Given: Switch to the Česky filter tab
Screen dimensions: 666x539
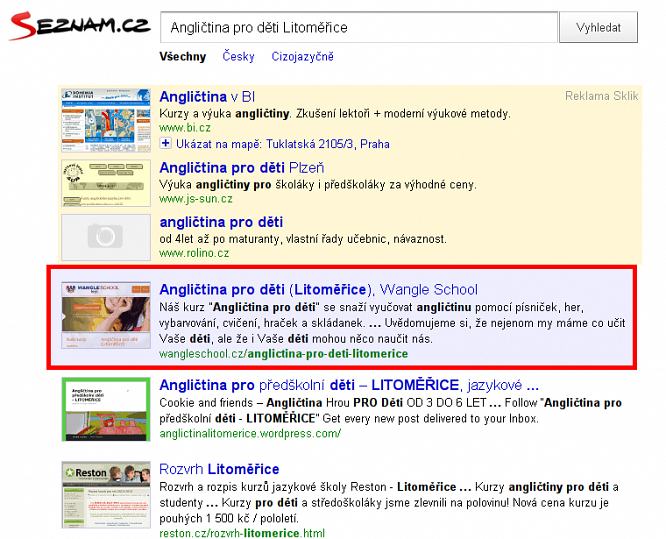Looking at the screenshot, I should click(238, 56).
